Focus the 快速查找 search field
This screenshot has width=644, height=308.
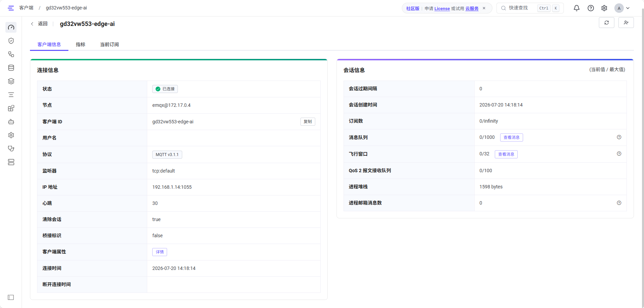click(x=530, y=8)
